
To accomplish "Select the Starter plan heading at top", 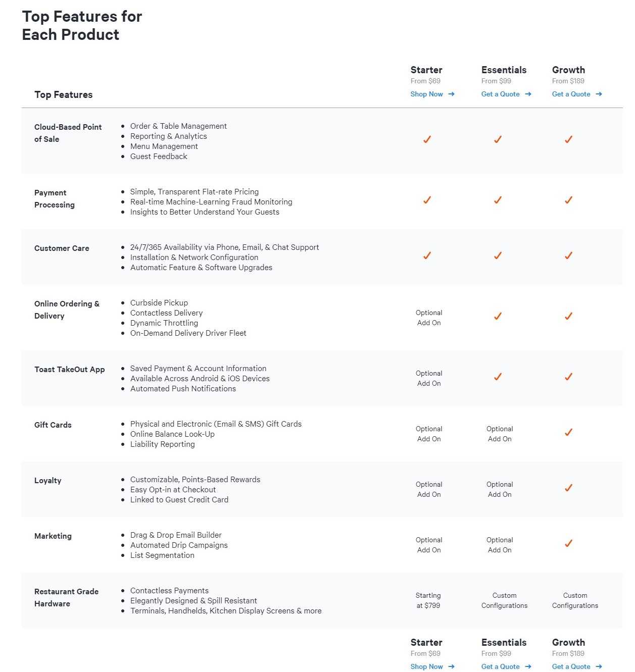I will click(426, 70).
